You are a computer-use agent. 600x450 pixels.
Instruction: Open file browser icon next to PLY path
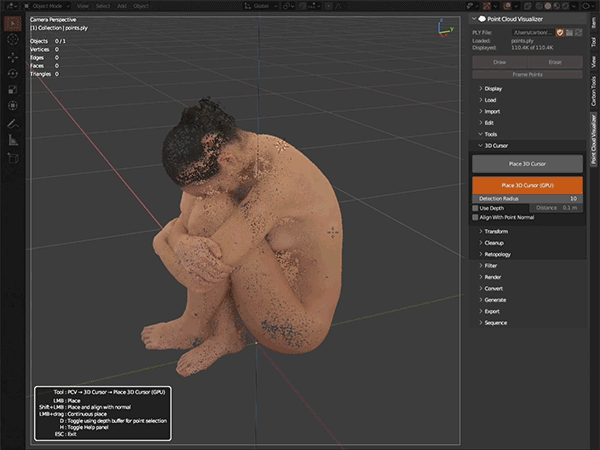coord(569,33)
